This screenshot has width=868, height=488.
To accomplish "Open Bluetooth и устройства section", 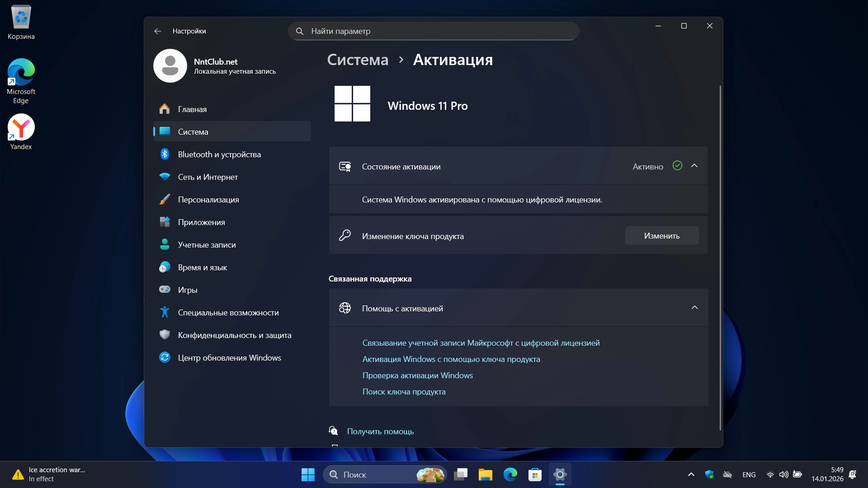I will [x=219, y=155].
